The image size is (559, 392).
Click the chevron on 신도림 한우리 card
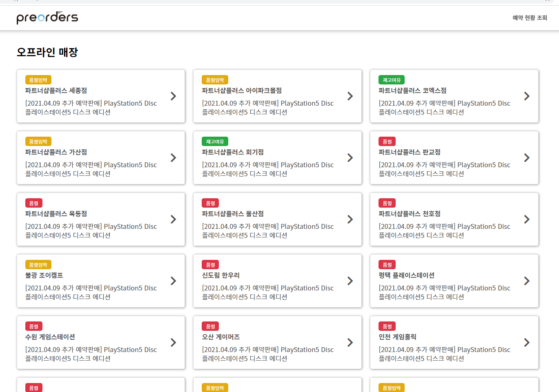pyautogui.click(x=350, y=281)
